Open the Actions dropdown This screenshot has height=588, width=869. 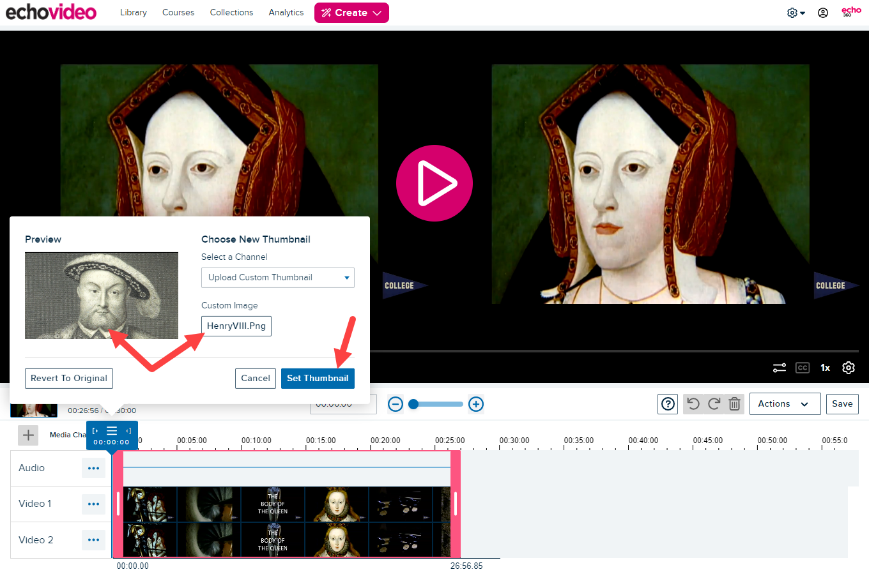click(x=785, y=403)
